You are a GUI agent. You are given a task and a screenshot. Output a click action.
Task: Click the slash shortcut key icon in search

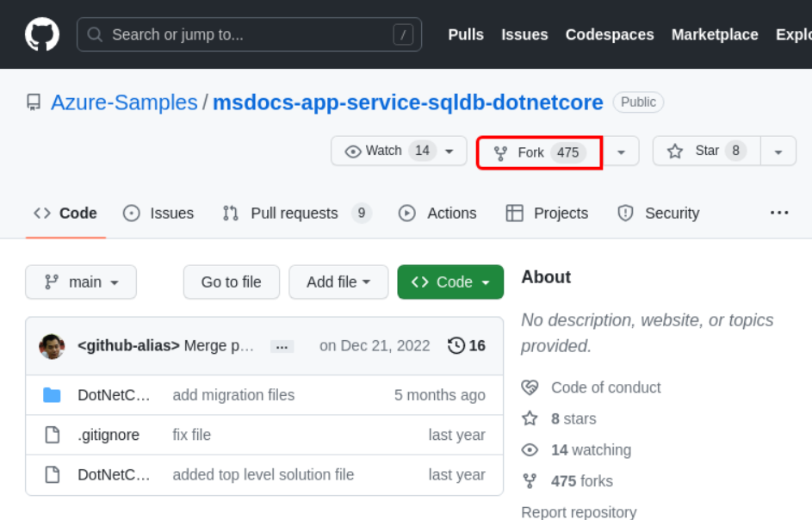pyautogui.click(x=403, y=34)
